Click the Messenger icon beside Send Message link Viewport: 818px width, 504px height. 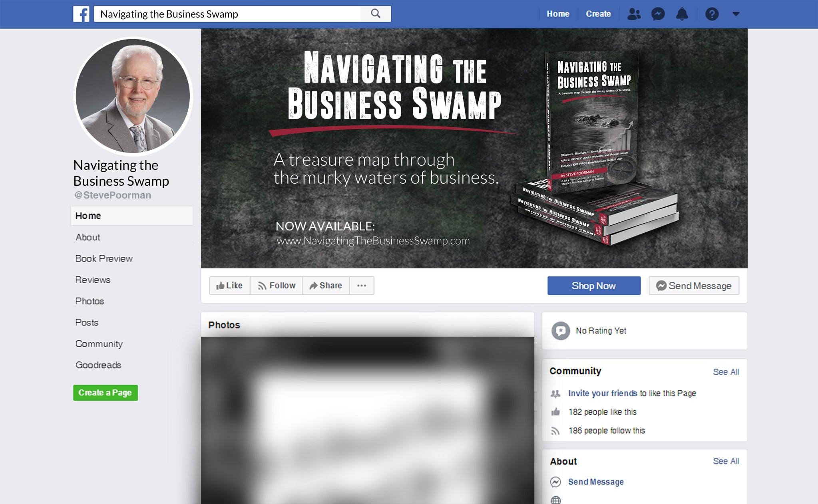coord(555,482)
